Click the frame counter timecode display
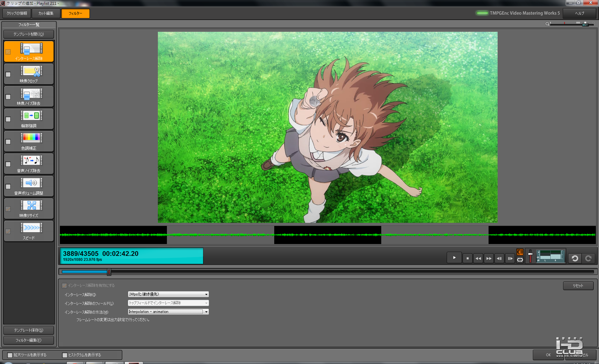The width and height of the screenshot is (599, 364). tap(131, 256)
